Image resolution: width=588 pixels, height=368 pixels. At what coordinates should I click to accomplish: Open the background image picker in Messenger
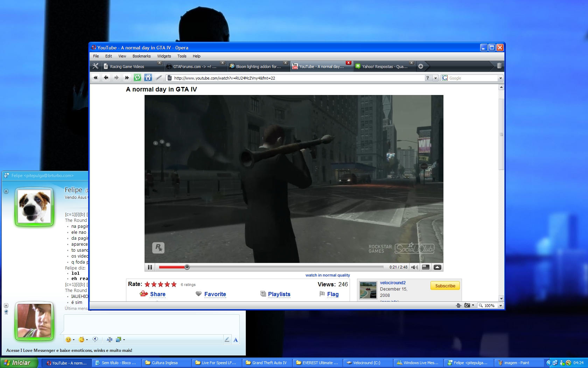click(118, 340)
